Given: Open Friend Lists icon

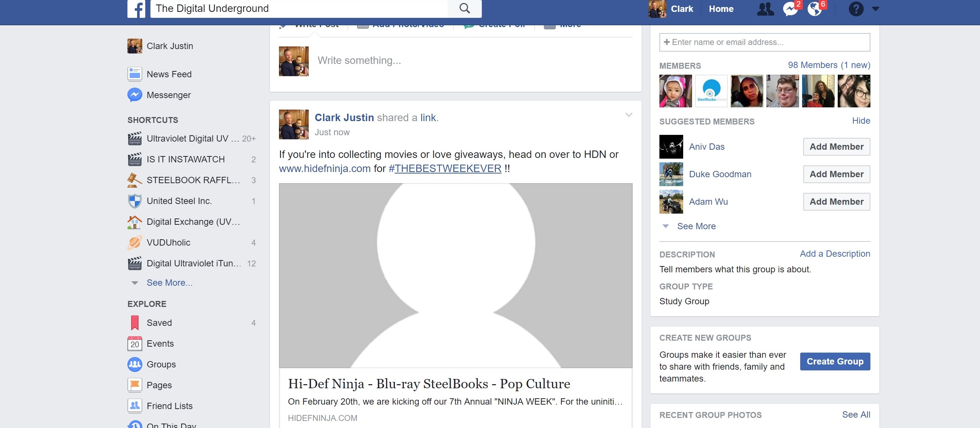Looking at the screenshot, I should coord(135,406).
